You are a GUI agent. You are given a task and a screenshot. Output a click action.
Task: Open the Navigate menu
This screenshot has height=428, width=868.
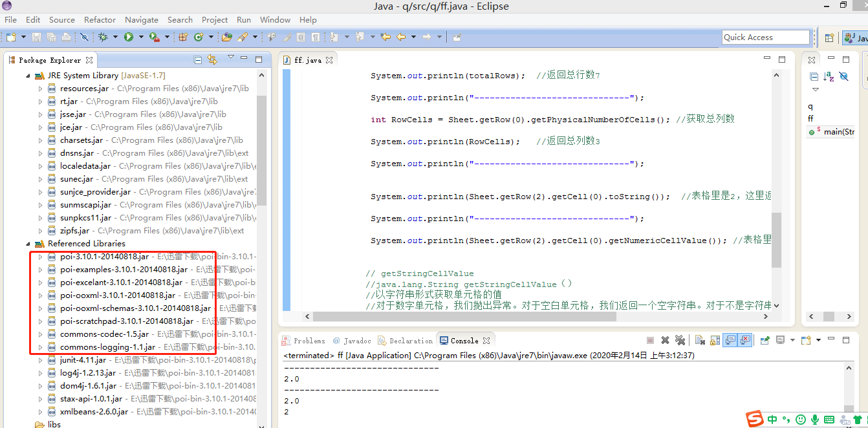(142, 19)
